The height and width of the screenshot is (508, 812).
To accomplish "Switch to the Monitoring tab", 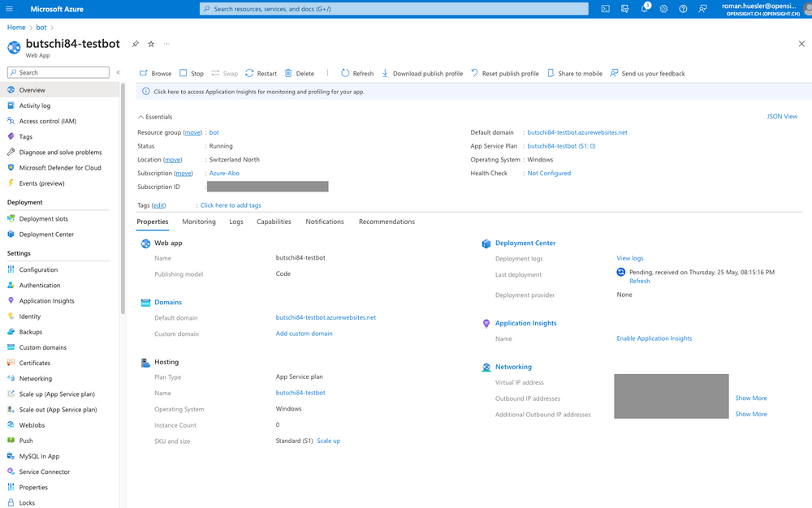I will (x=199, y=222).
